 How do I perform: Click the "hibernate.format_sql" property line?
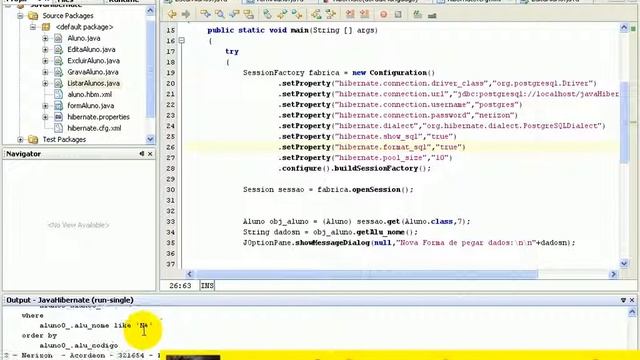[372, 147]
